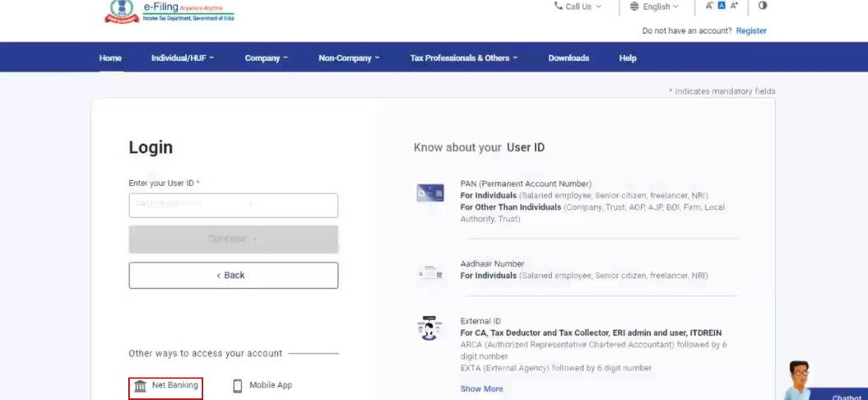Click the Login heading
This screenshot has width=868, height=400.
click(151, 147)
